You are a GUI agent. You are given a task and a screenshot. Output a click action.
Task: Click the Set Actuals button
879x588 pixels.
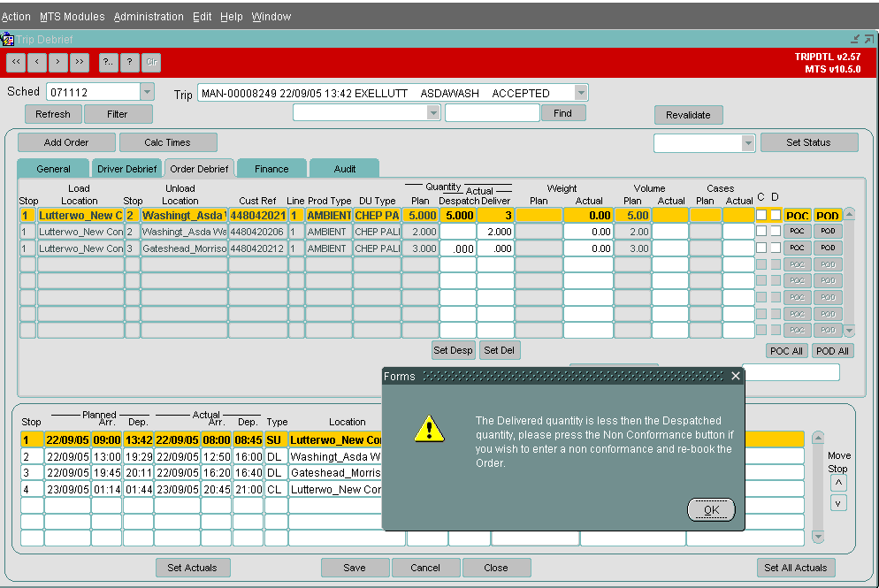point(192,568)
